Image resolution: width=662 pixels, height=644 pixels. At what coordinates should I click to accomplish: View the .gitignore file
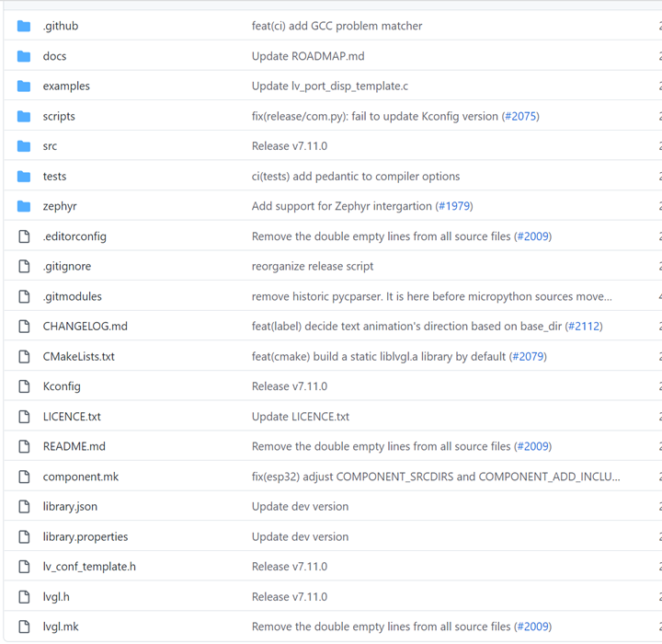coord(67,266)
